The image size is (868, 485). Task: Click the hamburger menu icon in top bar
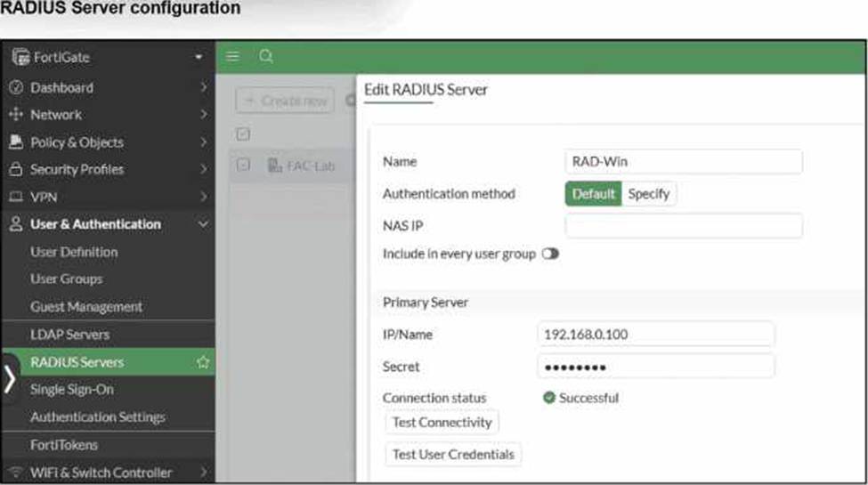coord(232,57)
